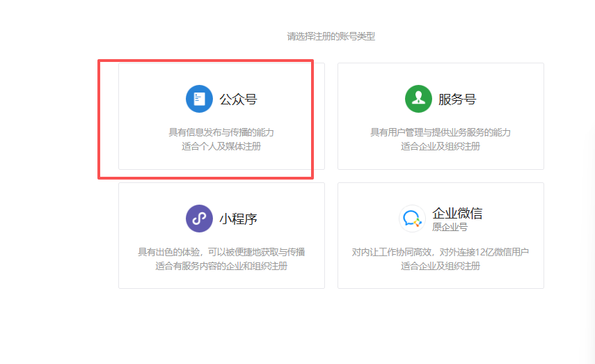Click the blue 公众号 document icon
Screen dimensions: 595x364
pos(199,99)
